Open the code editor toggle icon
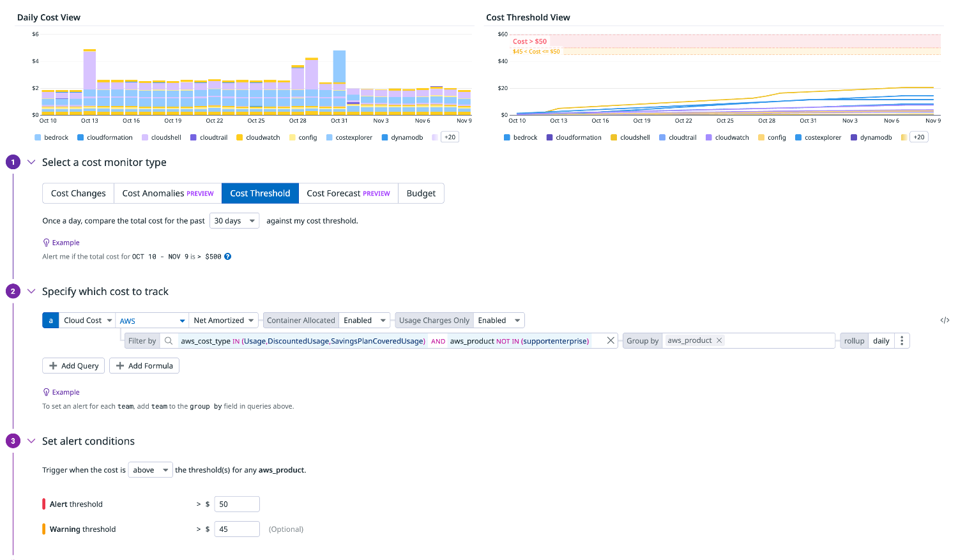 (945, 321)
